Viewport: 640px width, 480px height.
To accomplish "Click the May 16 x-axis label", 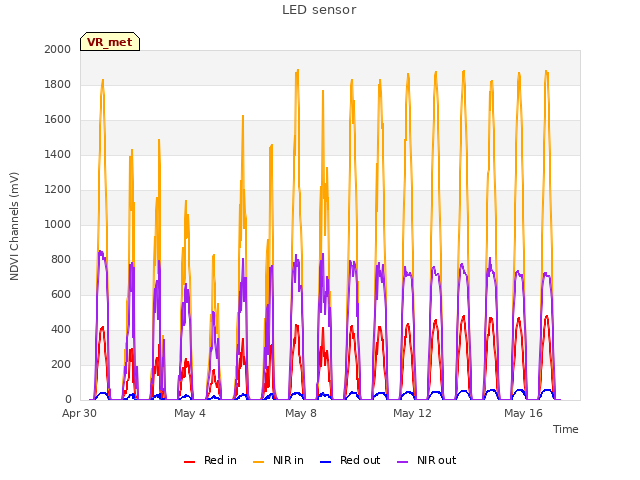I will point(523,413).
